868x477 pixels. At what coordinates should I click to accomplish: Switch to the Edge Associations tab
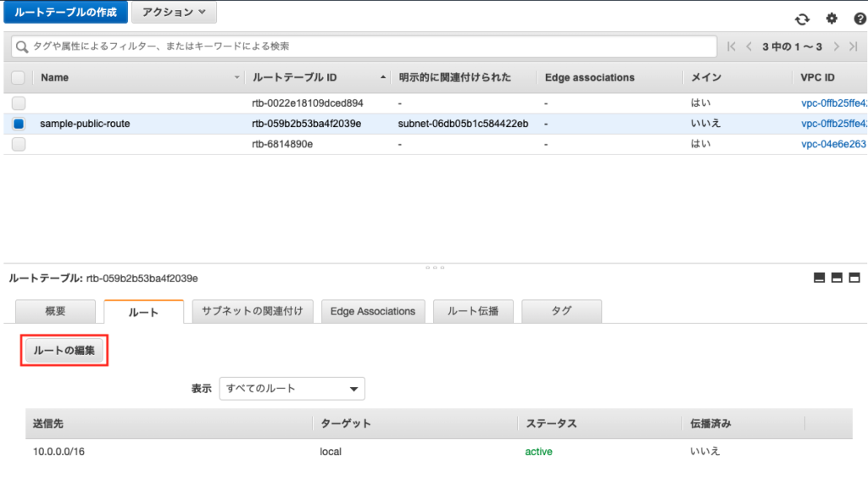[373, 311]
